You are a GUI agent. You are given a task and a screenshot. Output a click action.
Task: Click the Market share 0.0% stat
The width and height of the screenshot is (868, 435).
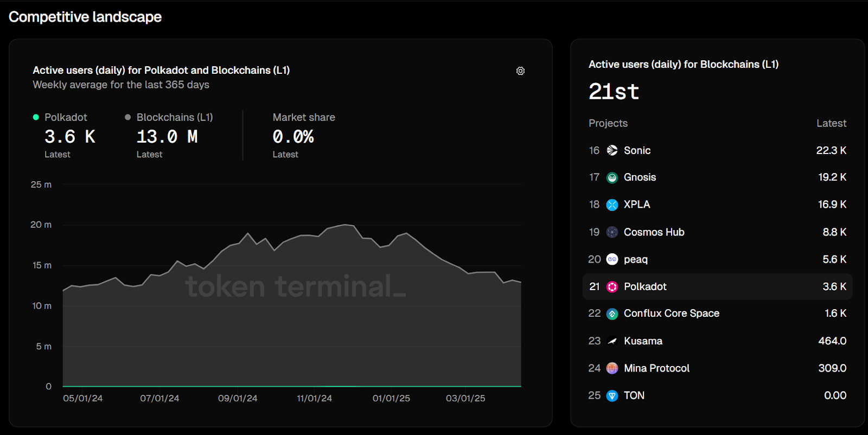(x=293, y=137)
